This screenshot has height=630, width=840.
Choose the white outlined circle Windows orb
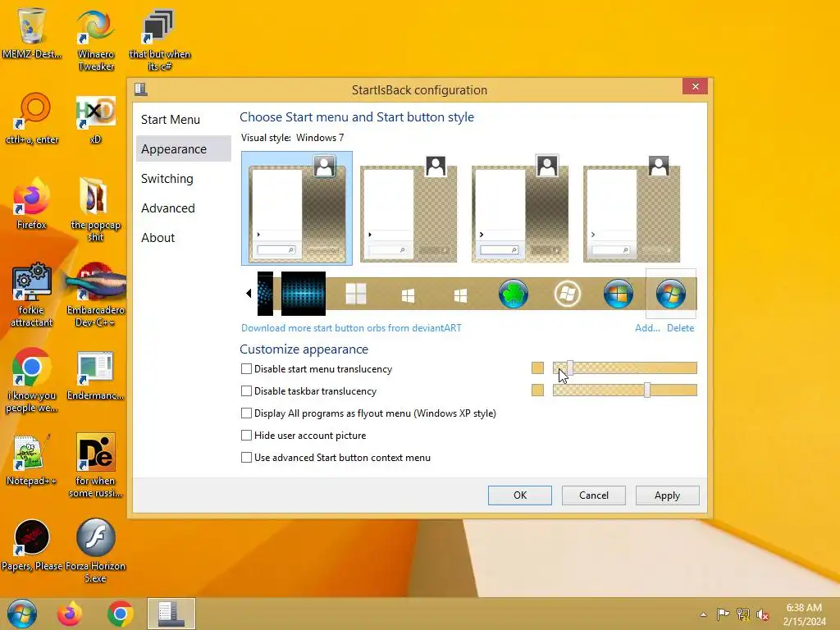point(568,294)
